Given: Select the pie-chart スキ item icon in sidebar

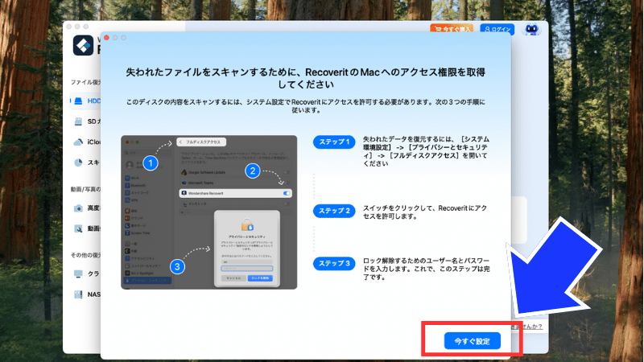Looking at the screenshot, I should tap(78, 162).
